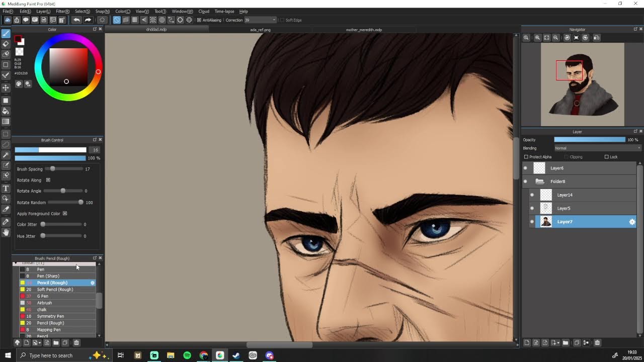Zoom in using the Navigator zoom-in icon
The image size is (644, 362).
coord(537,38)
